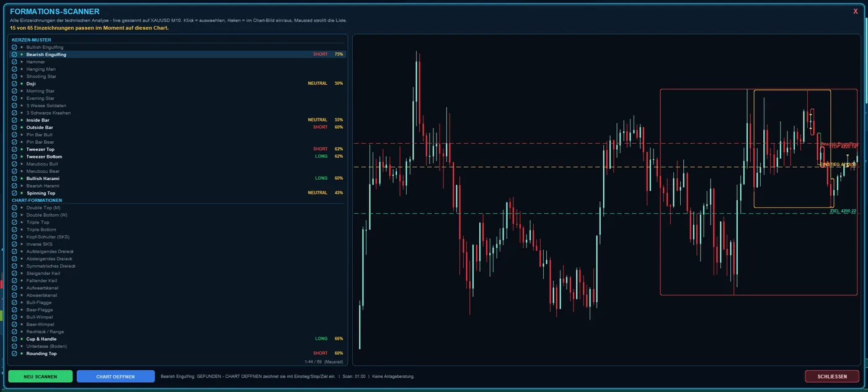Select the Aufsteigendes Dreieck row
The image size is (868, 392).
pos(177,251)
